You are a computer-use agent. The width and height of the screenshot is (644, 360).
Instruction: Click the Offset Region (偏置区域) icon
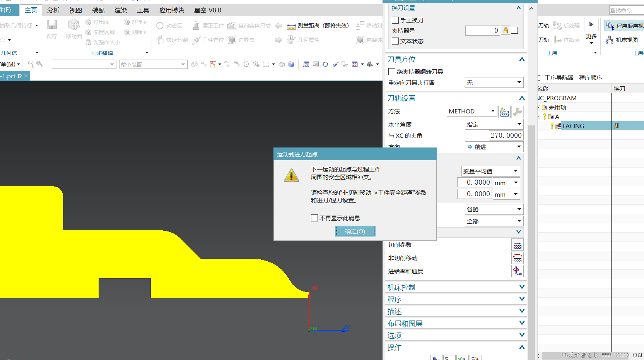click(89, 32)
